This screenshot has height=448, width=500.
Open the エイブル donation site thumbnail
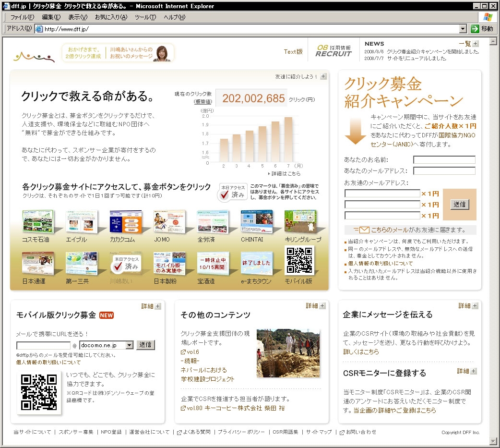click(x=82, y=221)
